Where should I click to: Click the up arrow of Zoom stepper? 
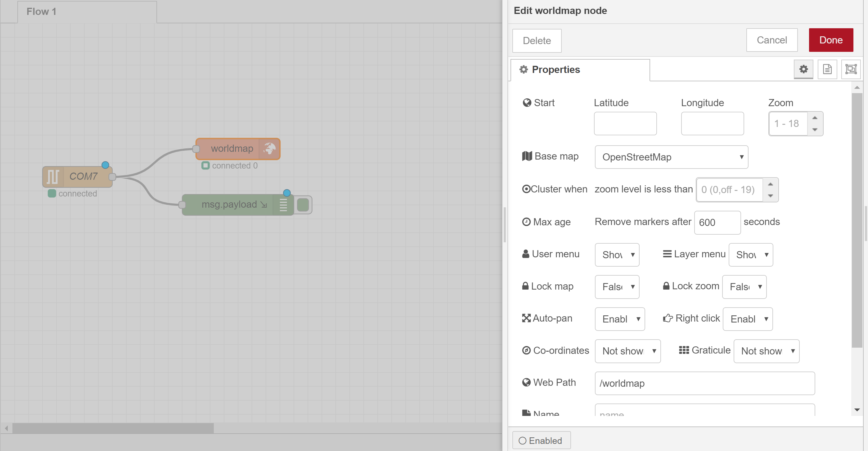point(815,118)
